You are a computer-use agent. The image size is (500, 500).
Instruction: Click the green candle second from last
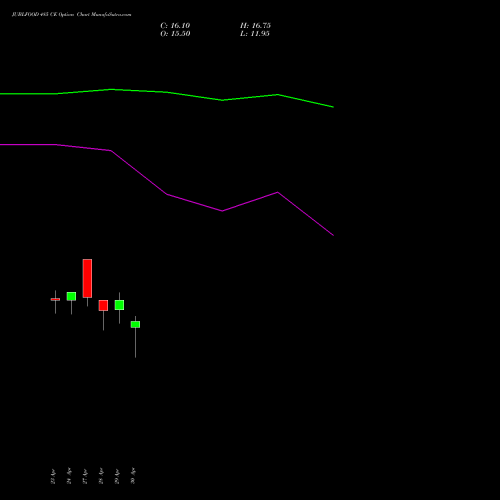pyautogui.click(x=119, y=305)
